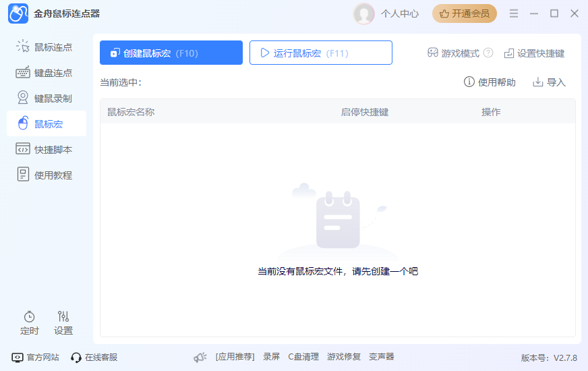Open 使用帮助 usage help
The image size is (588, 371).
490,82
